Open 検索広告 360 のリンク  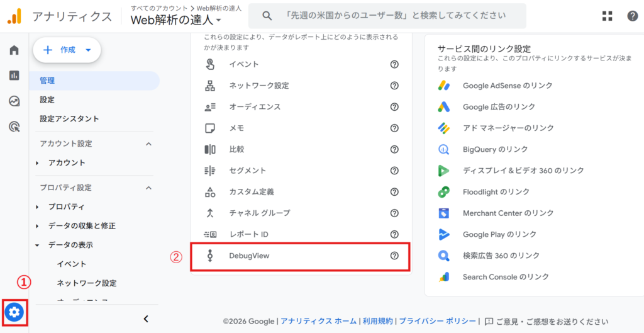coord(501,256)
